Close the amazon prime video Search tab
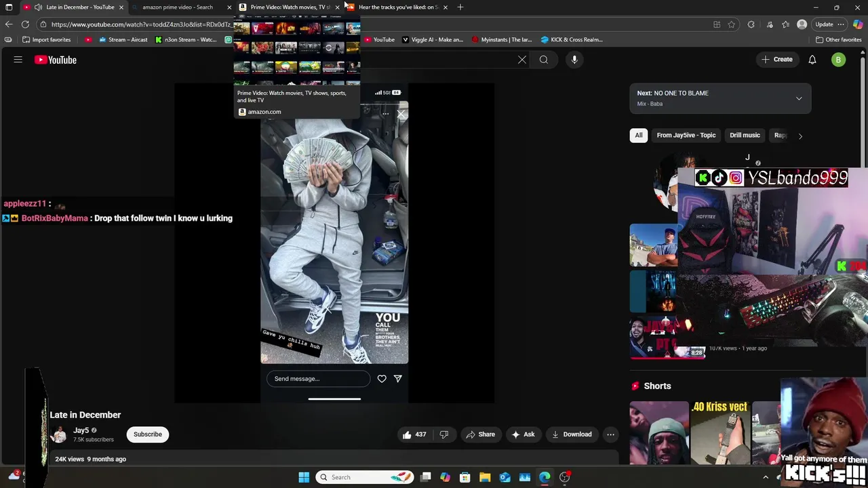This screenshot has height=488, width=868. tap(229, 7)
